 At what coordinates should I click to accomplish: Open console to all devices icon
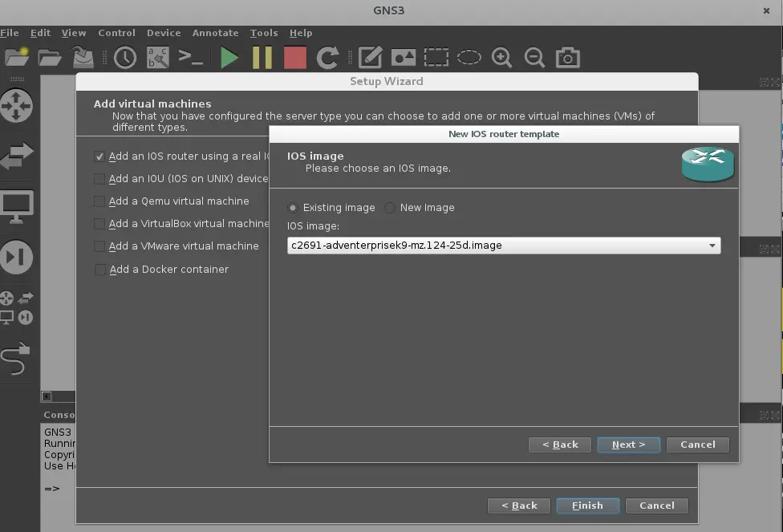tap(191, 57)
